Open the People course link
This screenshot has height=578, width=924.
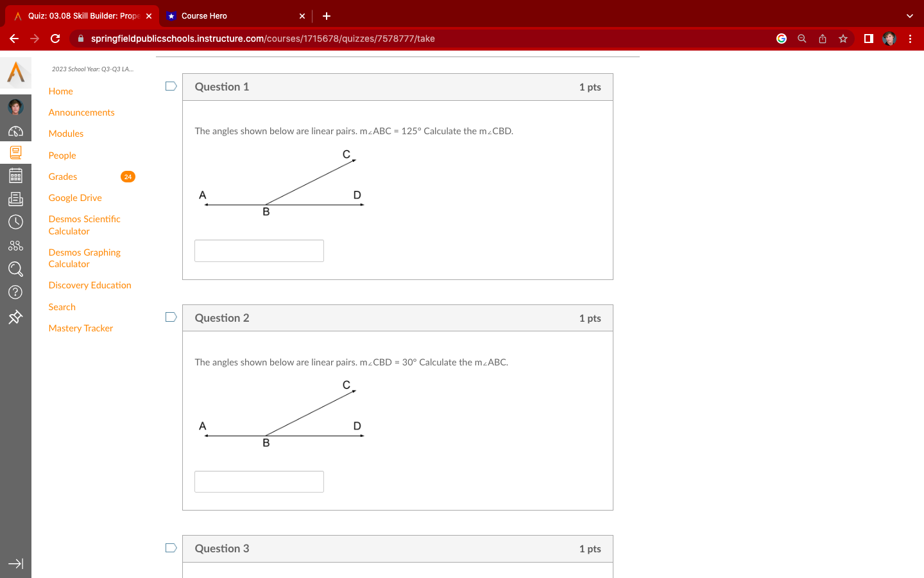tap(62, 155)
